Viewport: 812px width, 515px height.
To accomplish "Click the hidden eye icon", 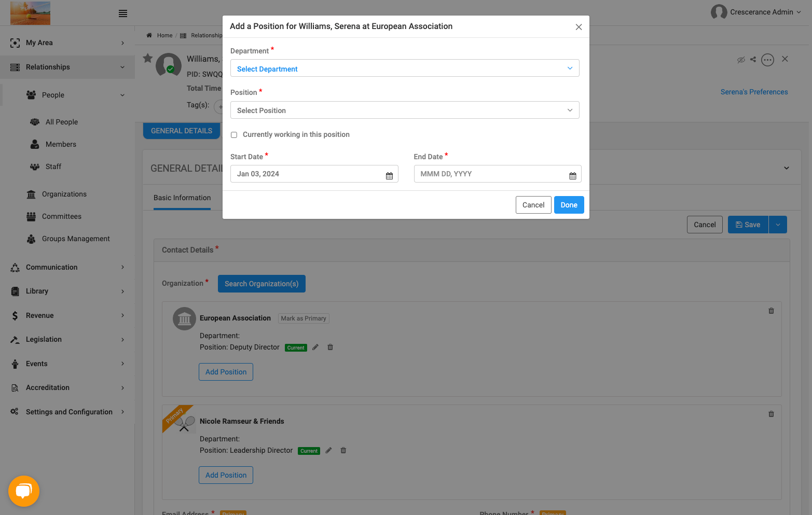I will point(741,60).
